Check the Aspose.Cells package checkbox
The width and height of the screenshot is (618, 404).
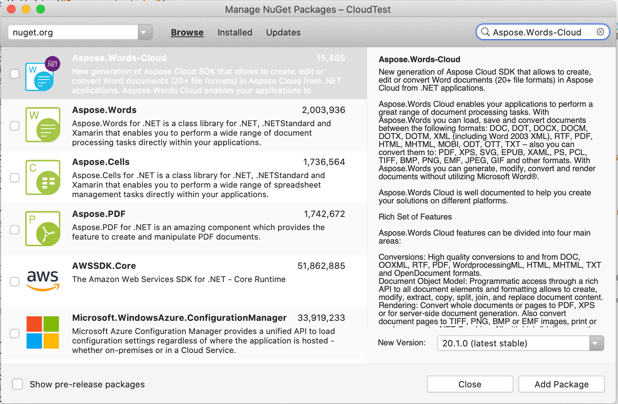click(15, 178)
